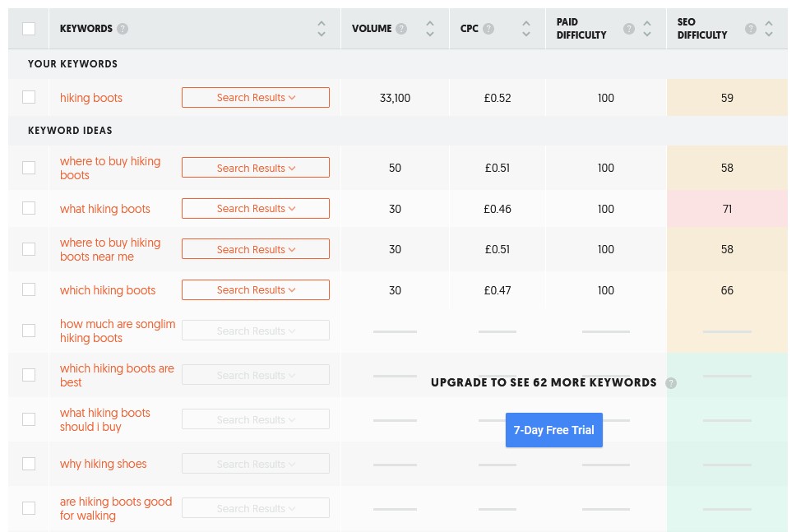This screenshot has width=796, height=532.
Task: Sort table by Paid Difficulty arrows
Action: coord(647,29)
